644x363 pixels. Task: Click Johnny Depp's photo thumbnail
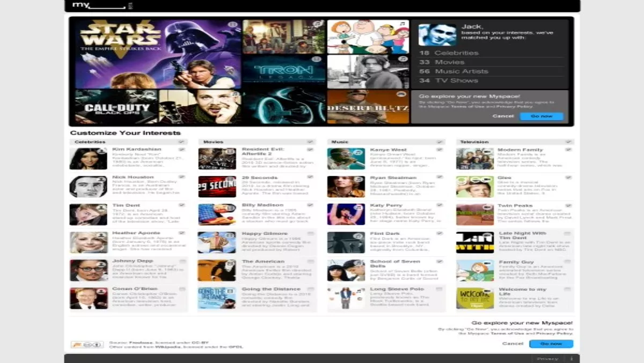click(x=89, y=270)
